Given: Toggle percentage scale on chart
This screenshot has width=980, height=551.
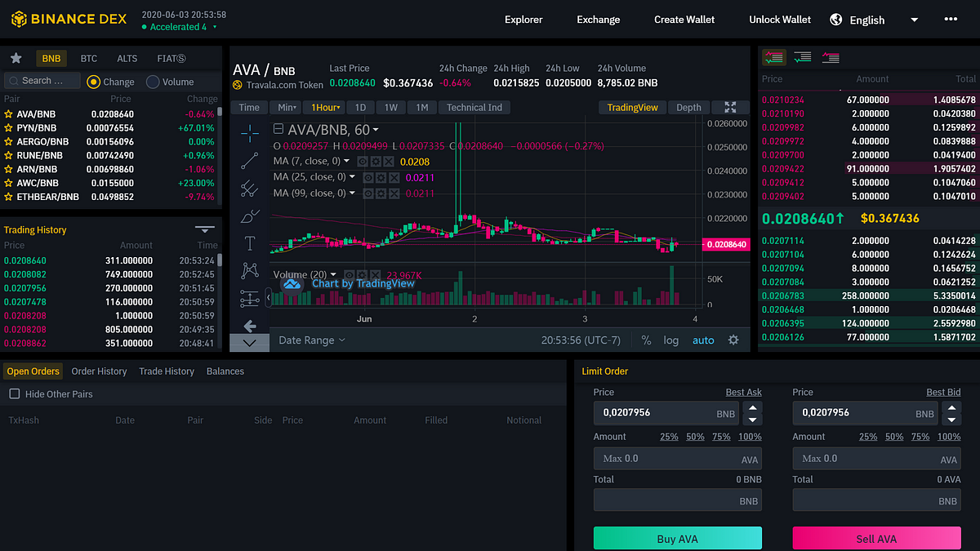Looking at the screenshot, I should point(646,340).
